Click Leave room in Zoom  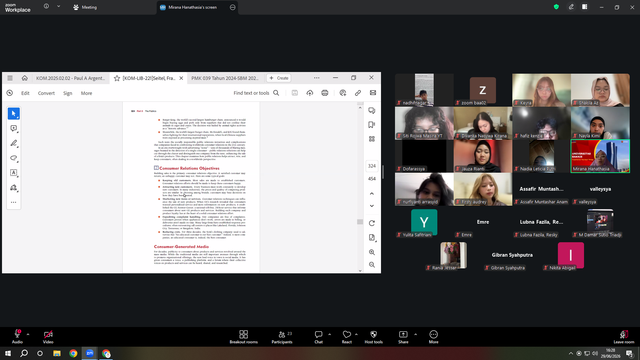[x=624, y=337]
